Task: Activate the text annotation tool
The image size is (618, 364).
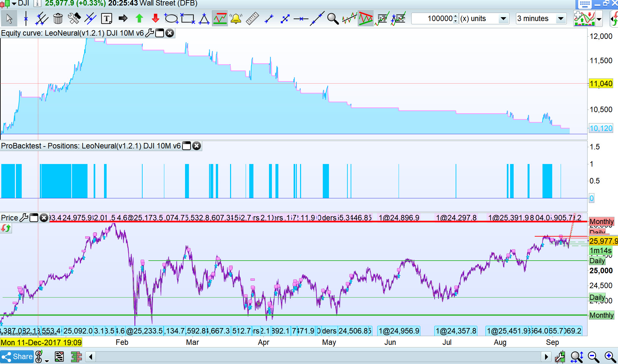Action: (107, 18)
